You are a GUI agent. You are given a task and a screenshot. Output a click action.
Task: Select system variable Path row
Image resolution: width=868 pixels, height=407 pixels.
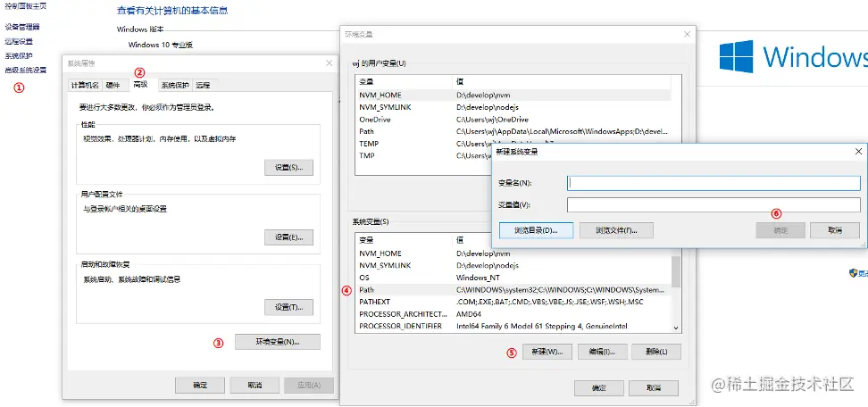point(513,290)
